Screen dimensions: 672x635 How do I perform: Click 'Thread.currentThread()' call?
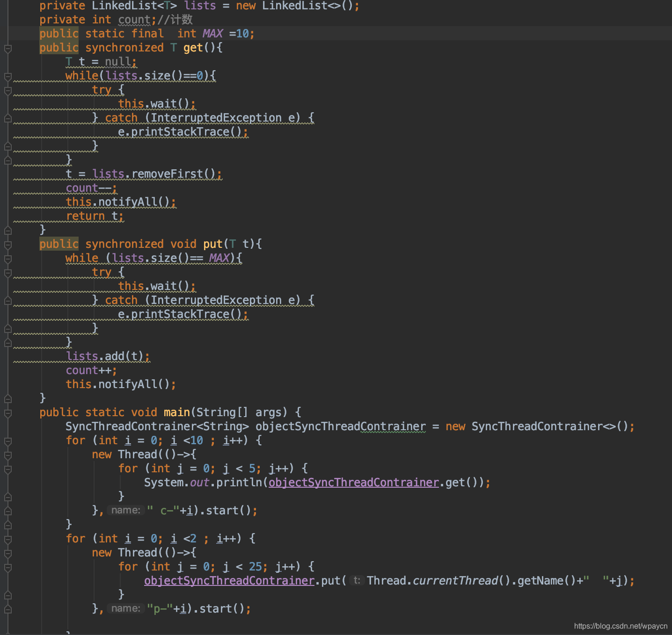pos(438,581)
